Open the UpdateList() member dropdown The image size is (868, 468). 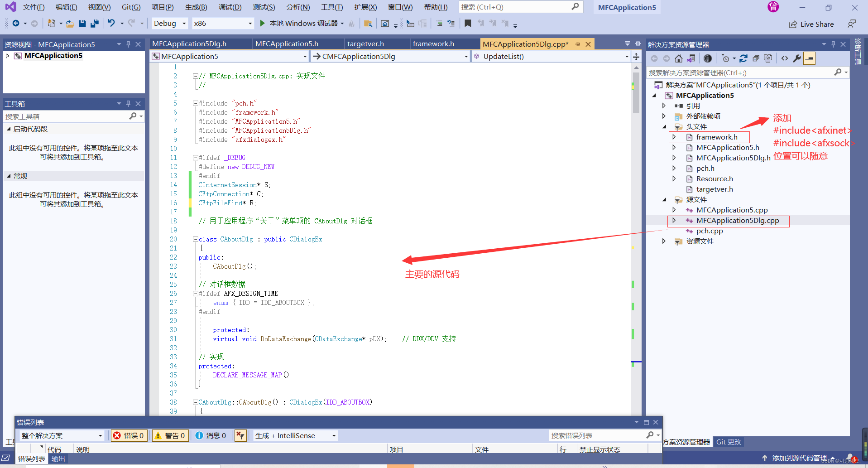[x=551, y=56]
